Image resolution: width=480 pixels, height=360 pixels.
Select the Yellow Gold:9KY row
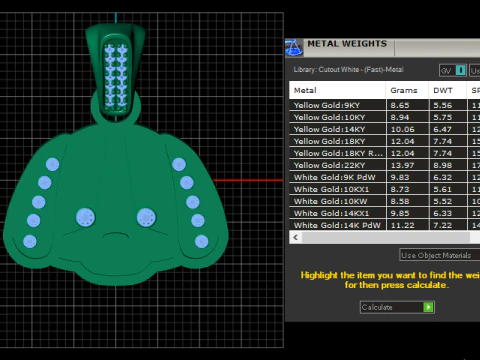[x=385, y=105]
